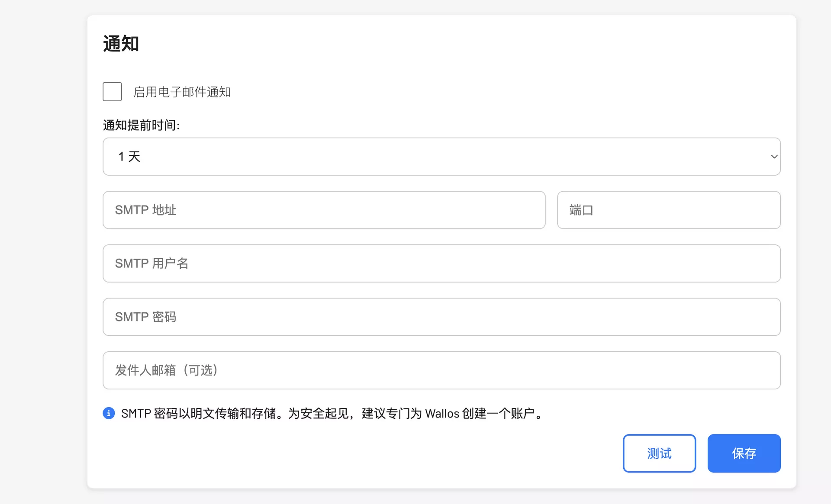Screen dimensions: 831x504
Task: Click the 创建一个账户 text at notice end
Action: (x=498, y=414)
